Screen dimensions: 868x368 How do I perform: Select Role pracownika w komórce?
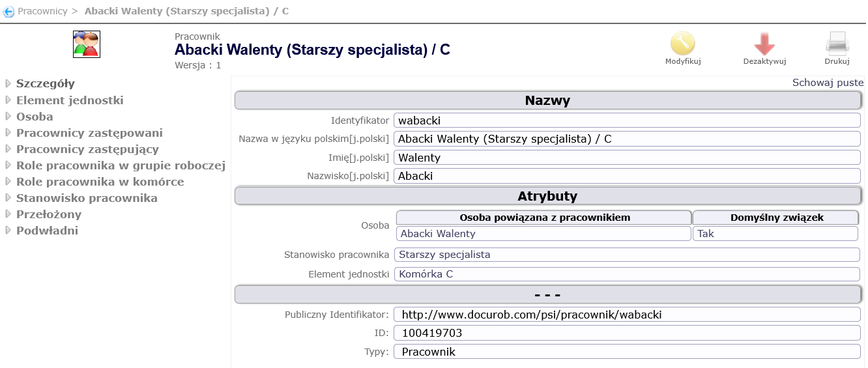100,182
